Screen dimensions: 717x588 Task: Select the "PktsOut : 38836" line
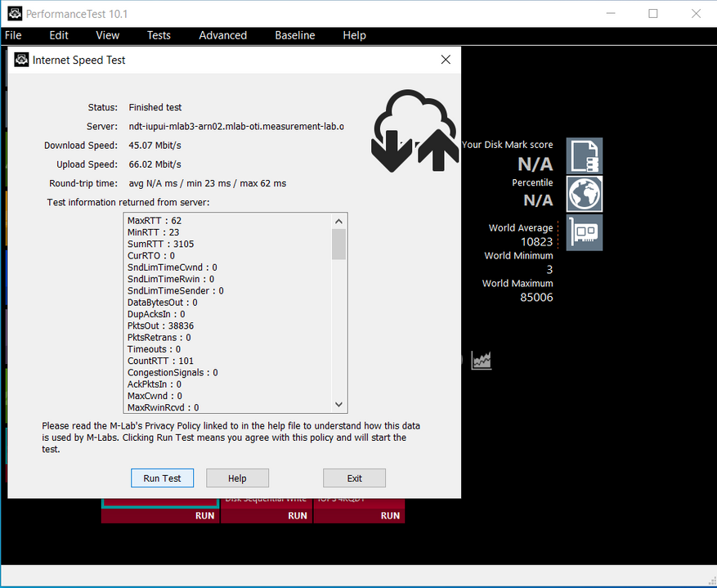[x=160, y=326]
